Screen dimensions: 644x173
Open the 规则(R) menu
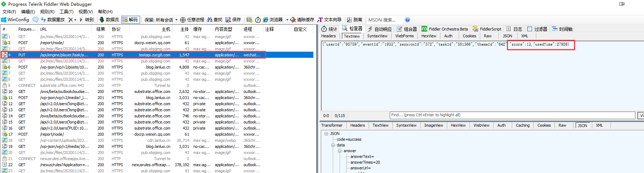click(47, 12)
